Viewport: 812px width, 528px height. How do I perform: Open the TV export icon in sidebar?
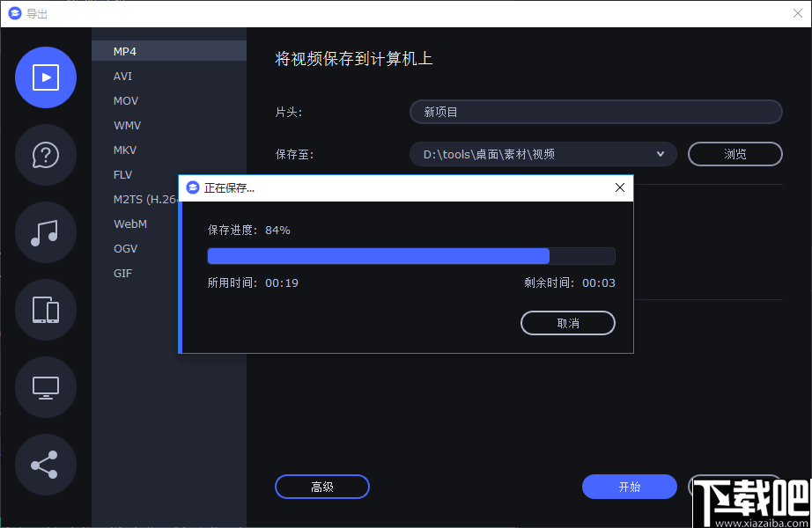click(x=46, y=387)
